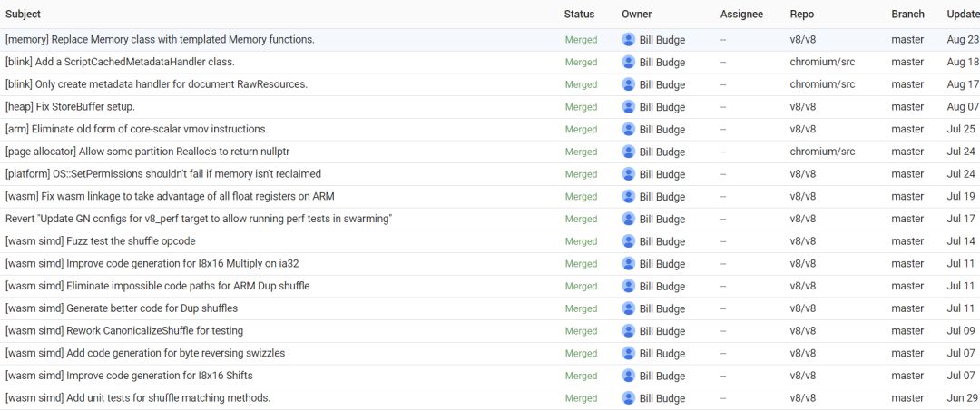Click Bill Budge name in StoreBuffer row
This screenshot has width=980, height=411.
[x=662, y=107]
